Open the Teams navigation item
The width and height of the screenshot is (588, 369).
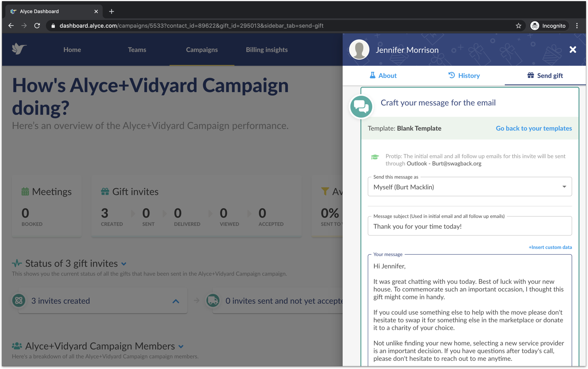pos(137,49)
